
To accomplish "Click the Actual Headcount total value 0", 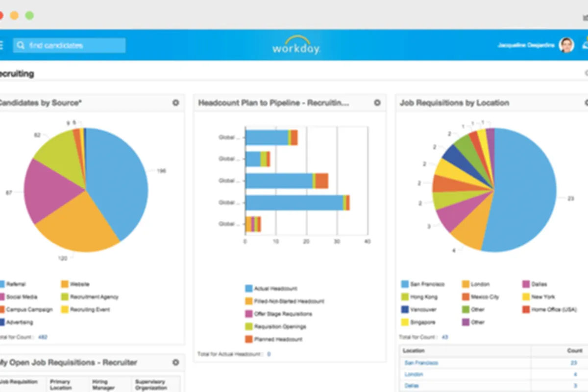I will pyautogui.click(x=269, y=354).
